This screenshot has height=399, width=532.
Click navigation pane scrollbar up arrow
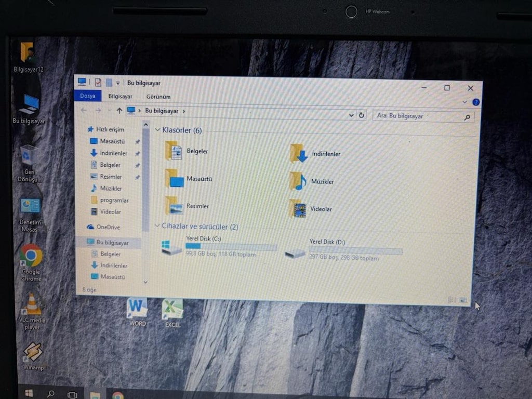pyautogui.click(x=146, y=125)
